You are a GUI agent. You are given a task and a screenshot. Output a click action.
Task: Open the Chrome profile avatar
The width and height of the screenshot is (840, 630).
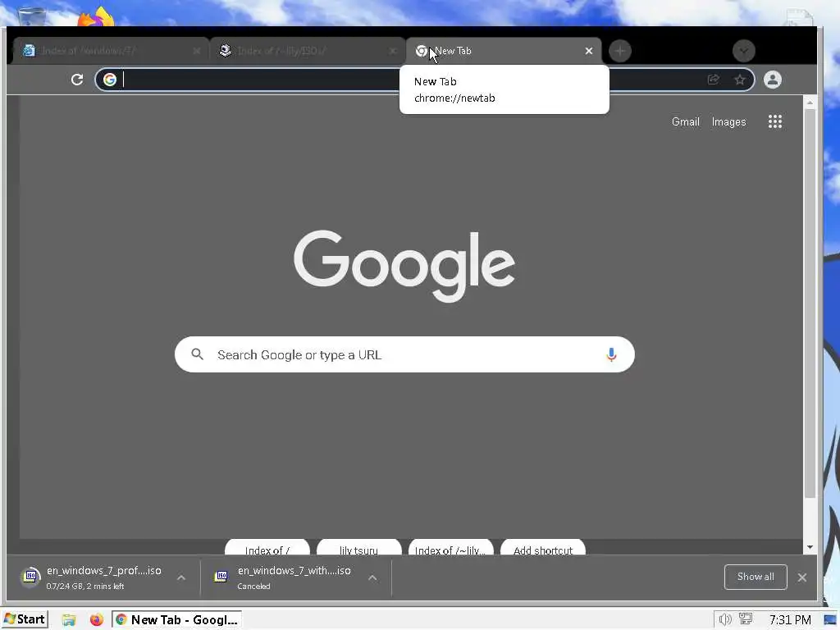773,80
